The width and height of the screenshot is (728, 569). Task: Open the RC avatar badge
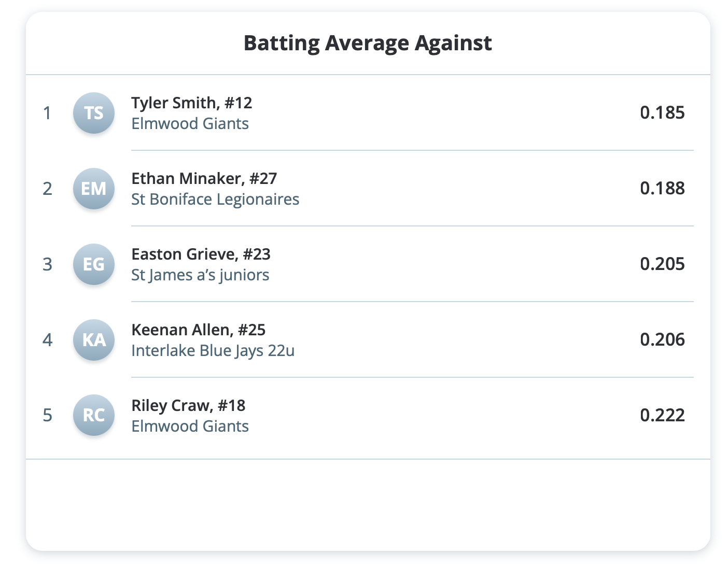(94, 415)
